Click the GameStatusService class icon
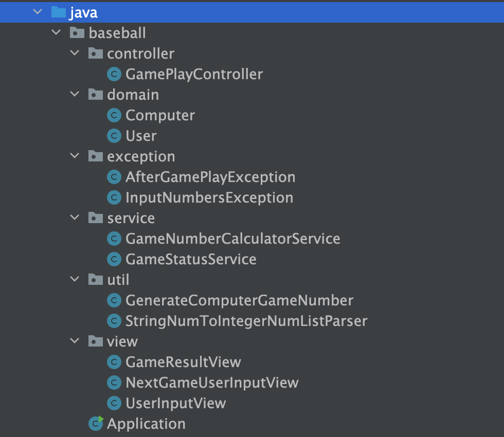This screenshot has height=437, width=504. [114, 259]
